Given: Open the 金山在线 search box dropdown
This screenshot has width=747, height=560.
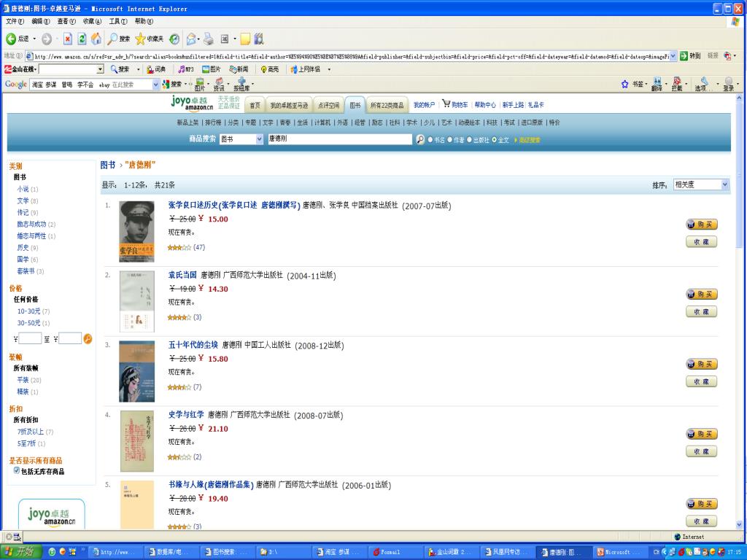Looking at the screenshot, I should 100,69.
